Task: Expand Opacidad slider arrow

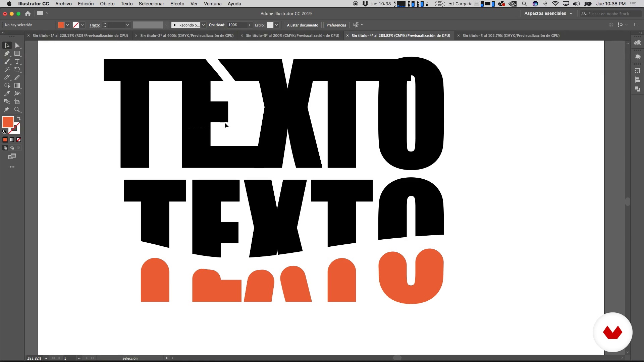Action: [250, 25]
